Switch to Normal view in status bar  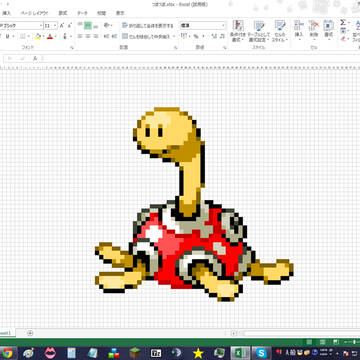click(309, 342)
